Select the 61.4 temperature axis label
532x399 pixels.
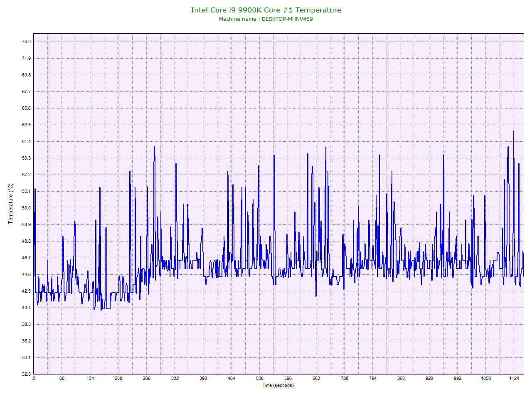click(26, 141)
